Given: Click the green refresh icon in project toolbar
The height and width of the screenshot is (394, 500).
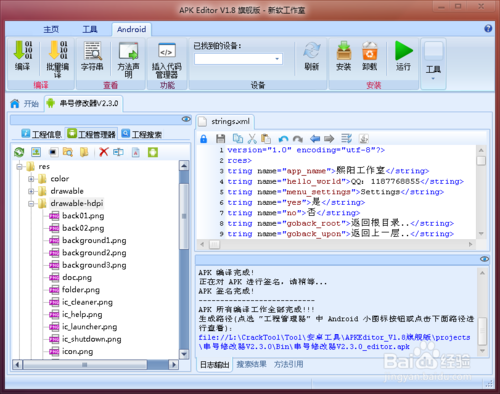Looking at the screenshot, I should coord(19,152).
